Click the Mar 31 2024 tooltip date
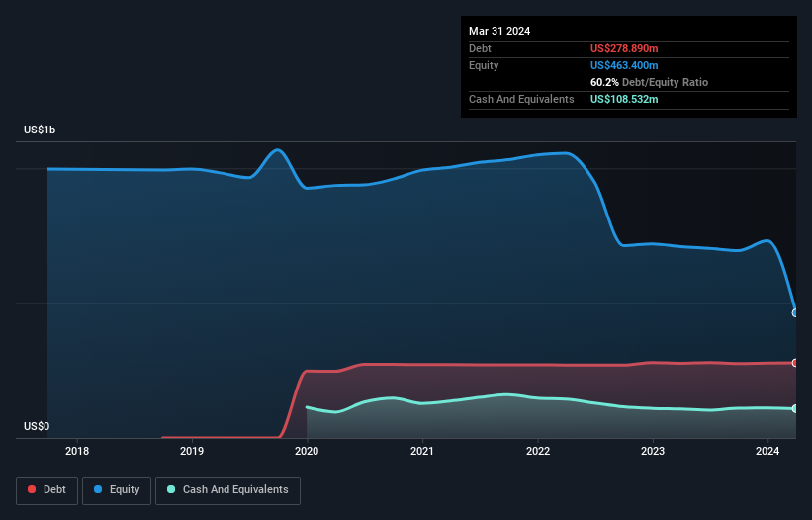Screen dimensions: 812x520 [x=499, y=31]
